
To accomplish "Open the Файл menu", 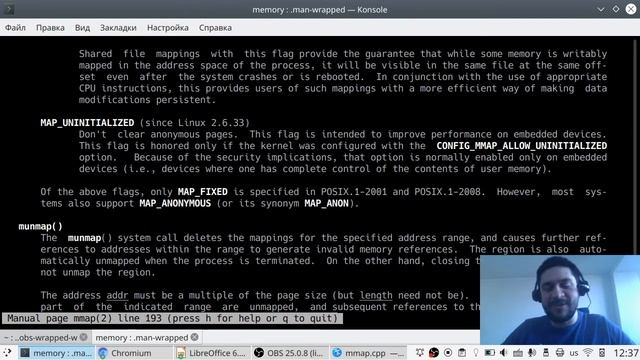I will pyautogui.click(x=15, y=28).
